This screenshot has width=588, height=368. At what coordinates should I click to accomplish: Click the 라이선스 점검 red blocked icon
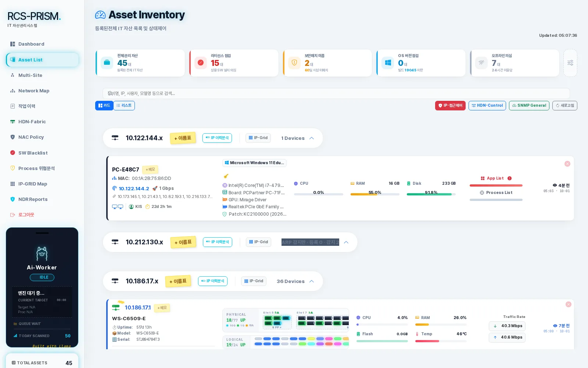click(x=201, y=63)
